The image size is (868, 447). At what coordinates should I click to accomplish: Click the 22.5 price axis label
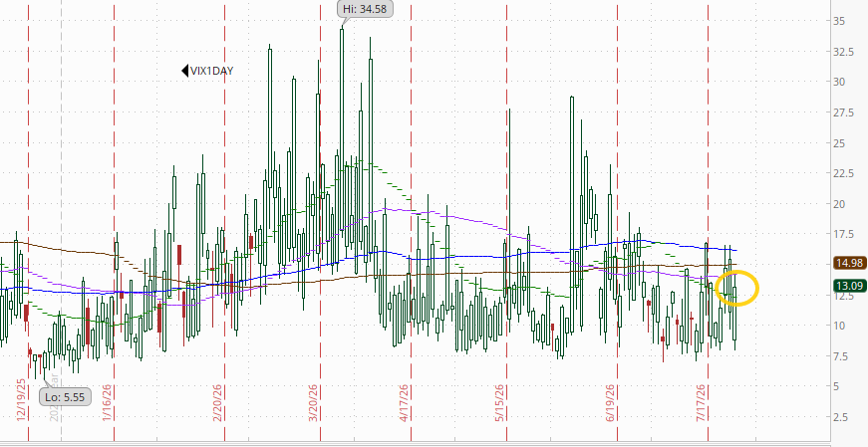843,173
